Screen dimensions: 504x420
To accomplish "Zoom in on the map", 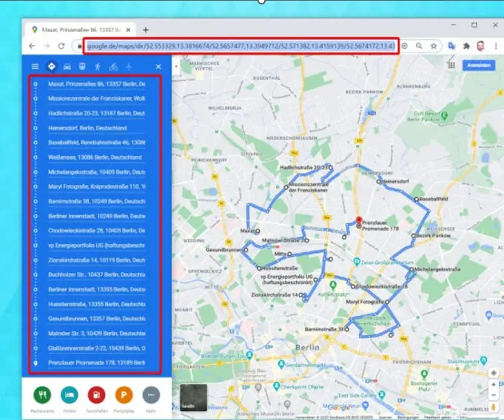I will [x=494, y=385].
